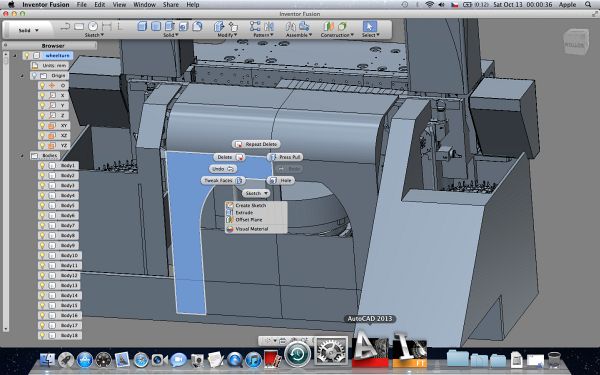Open Spotlight search in menu bar

[588, 5]
